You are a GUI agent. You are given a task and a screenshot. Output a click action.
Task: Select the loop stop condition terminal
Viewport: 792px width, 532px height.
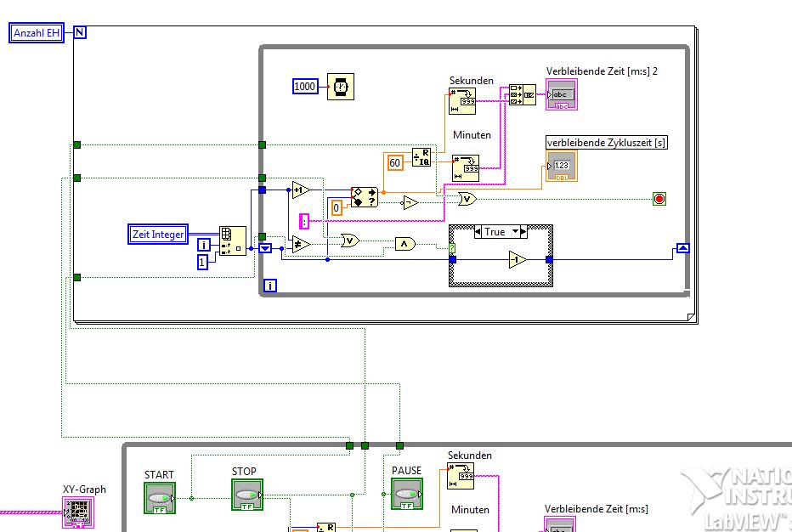point(659,199)
